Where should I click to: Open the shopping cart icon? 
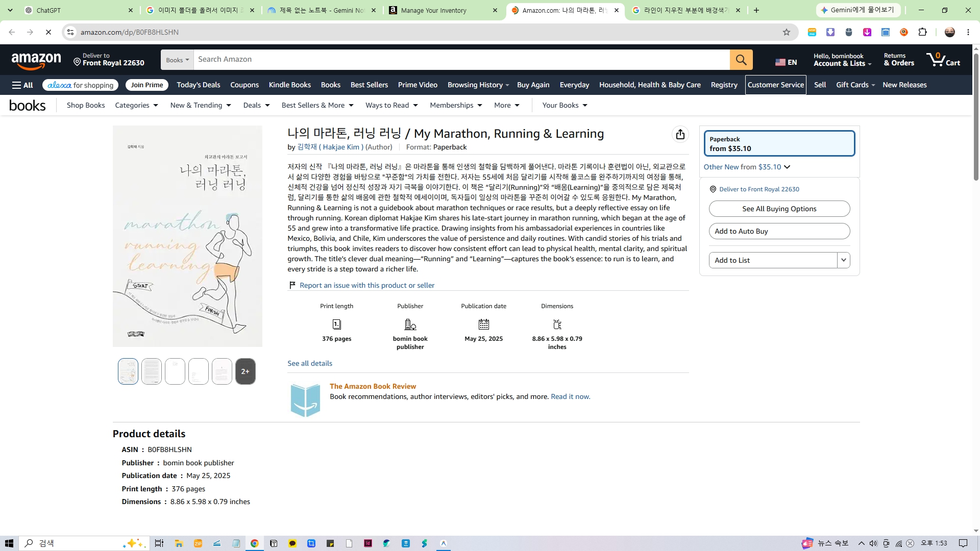(943, 60)
